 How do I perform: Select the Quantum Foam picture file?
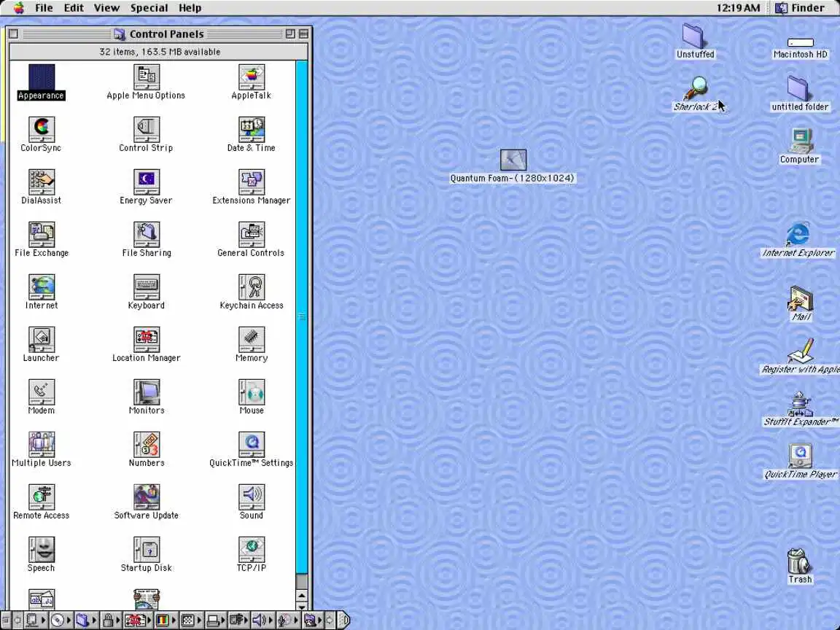coord(513,160)
